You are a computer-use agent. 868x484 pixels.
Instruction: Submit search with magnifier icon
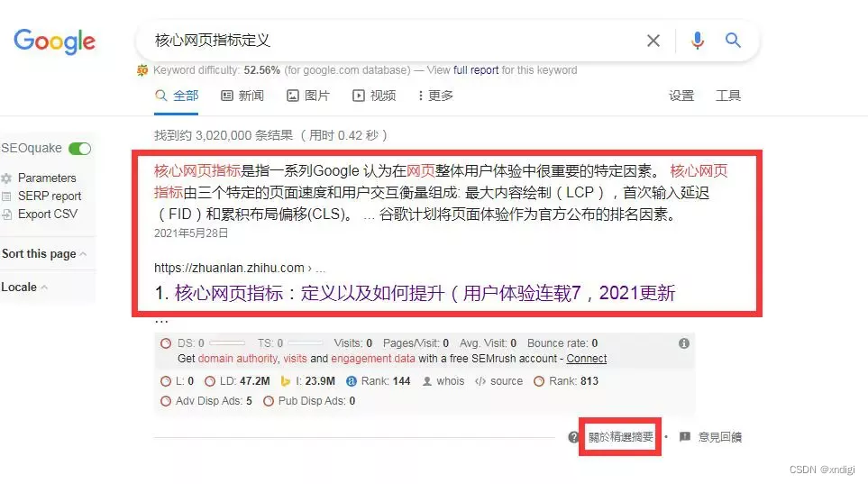tap(733, 41)
